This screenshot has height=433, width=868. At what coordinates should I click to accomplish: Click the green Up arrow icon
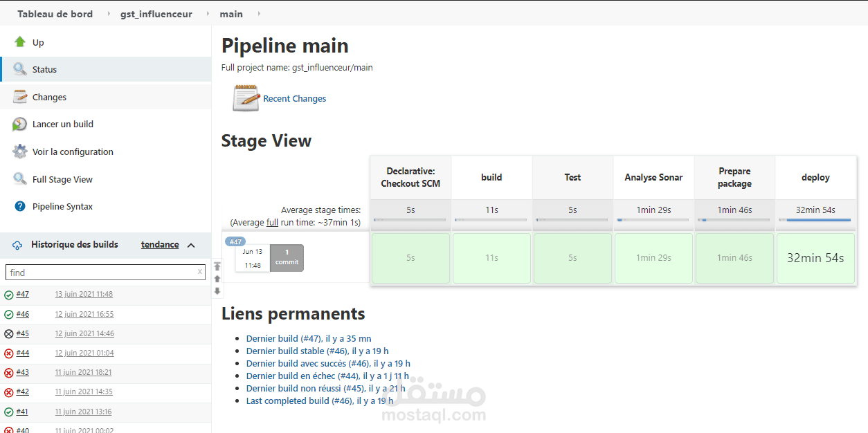click(20, 42)
